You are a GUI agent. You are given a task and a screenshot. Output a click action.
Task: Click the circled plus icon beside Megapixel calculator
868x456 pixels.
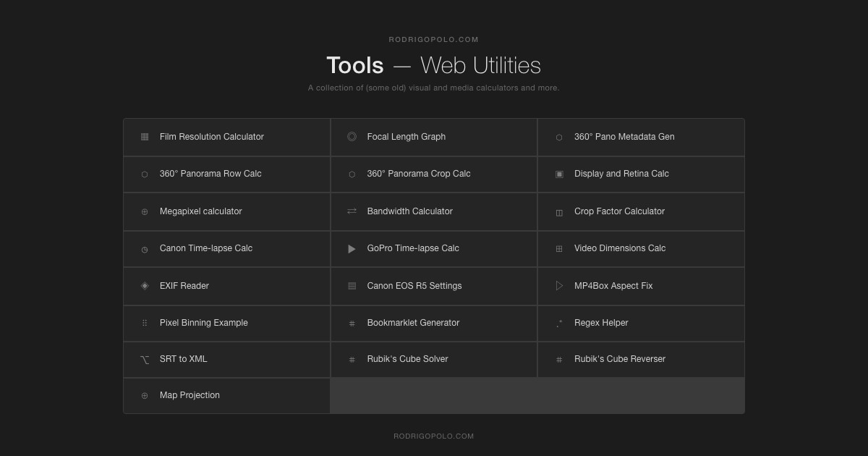point(145,212)
